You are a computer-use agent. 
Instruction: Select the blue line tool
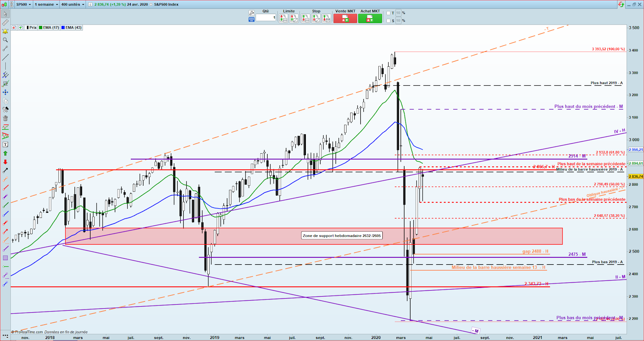click(5, 214)
